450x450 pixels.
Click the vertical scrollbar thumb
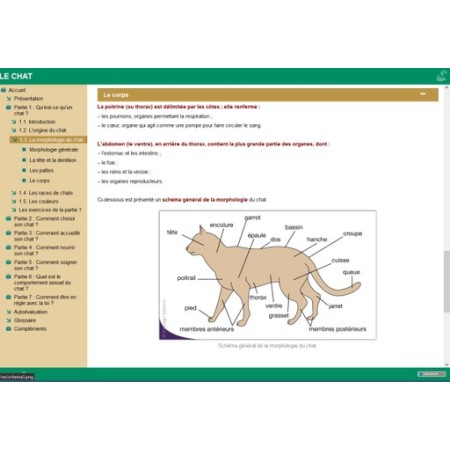(446, 282)
